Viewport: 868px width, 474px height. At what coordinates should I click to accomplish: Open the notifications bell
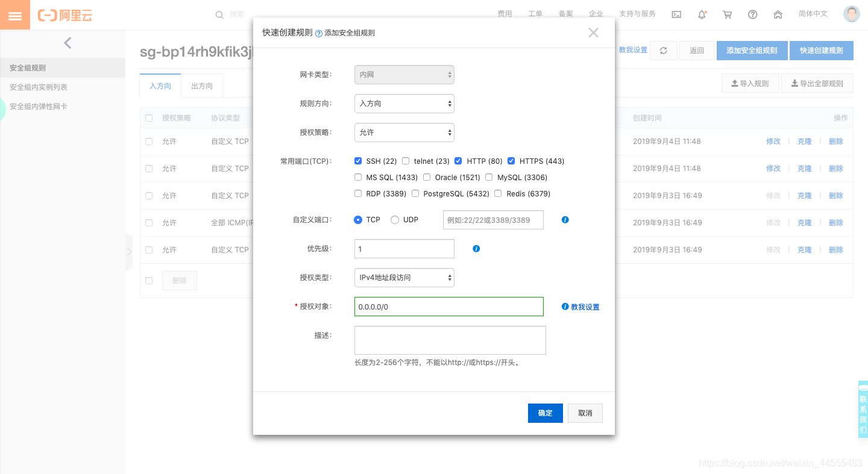[702, 14]
